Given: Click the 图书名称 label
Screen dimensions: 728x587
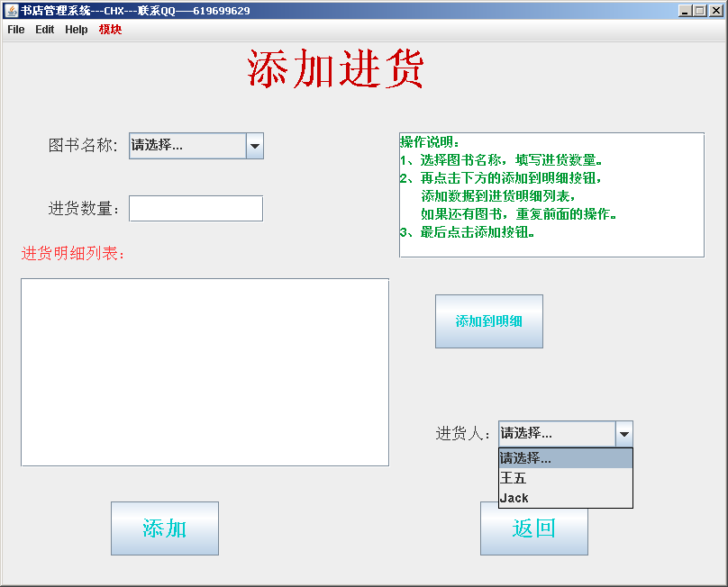Looking at the screenshot, I should tap(83, 145).
